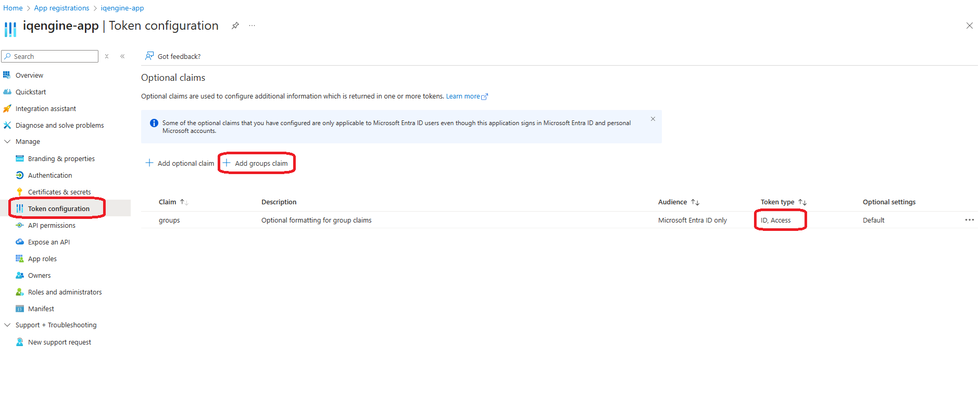This screenshot has height=393, width=980.
Task: Open the App roles page
Action: click(x=42, y=259)
